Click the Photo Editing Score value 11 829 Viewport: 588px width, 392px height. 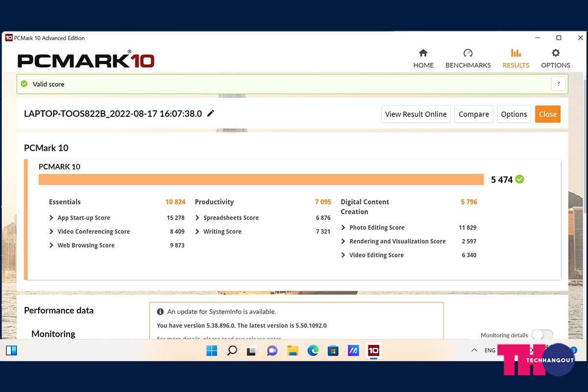pyautogui.click(x=467, y=228)
